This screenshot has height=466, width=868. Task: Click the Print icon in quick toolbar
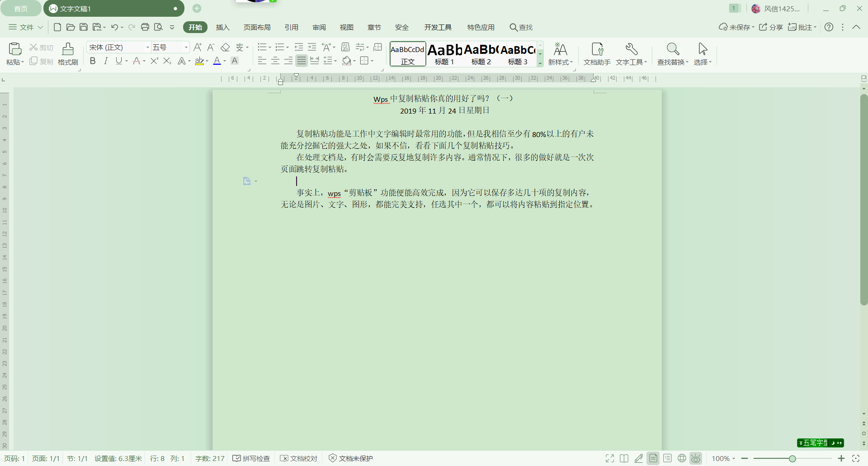tap(145, 27)
